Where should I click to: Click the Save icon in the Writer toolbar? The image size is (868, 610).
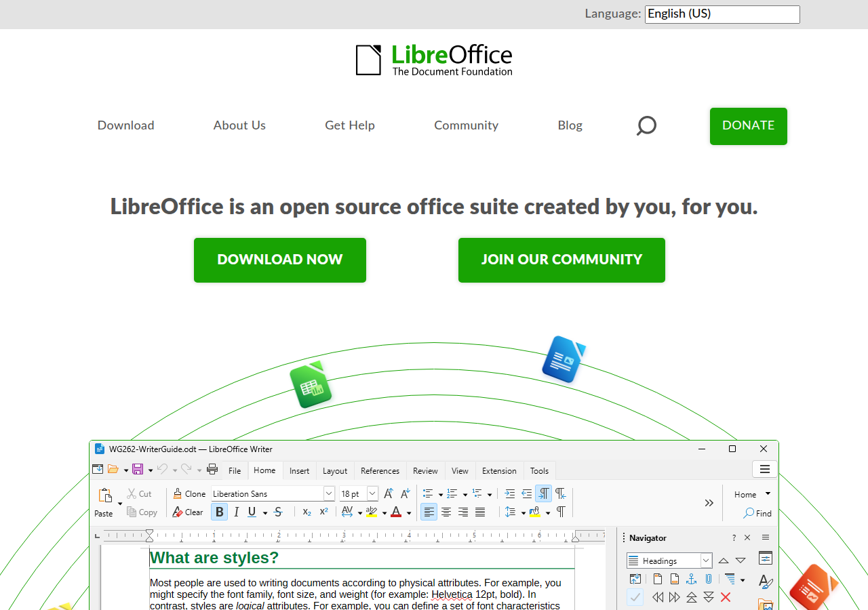pyautogui.click(x=138, y=469)
